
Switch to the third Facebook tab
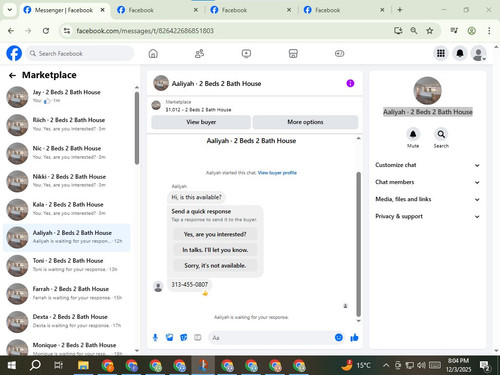pos(250,10)
